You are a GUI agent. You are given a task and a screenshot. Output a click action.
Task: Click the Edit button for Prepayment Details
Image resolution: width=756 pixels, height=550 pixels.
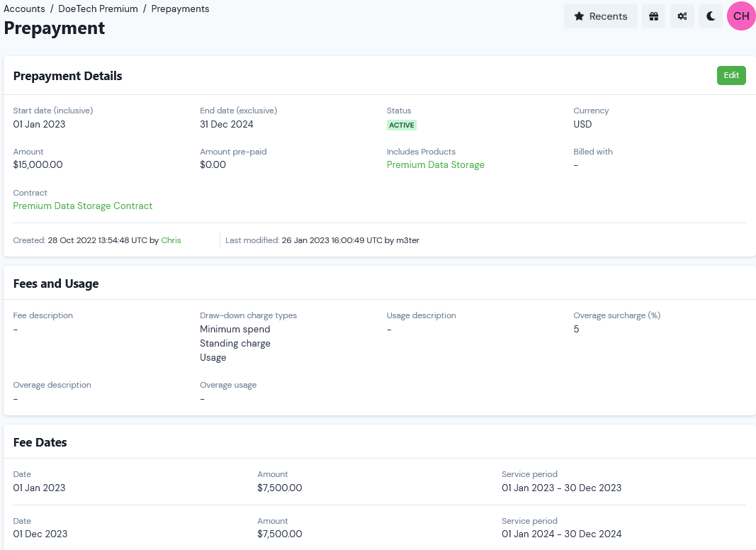(x=731, y=75)
